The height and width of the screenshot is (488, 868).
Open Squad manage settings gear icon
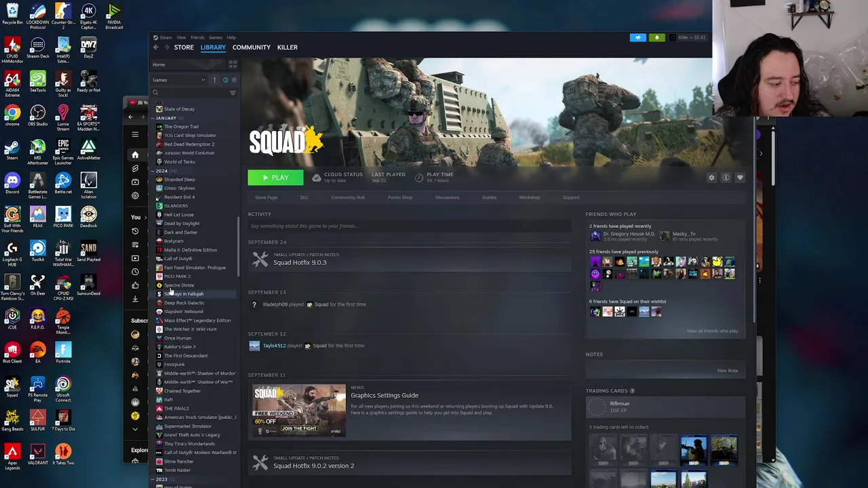711,178
